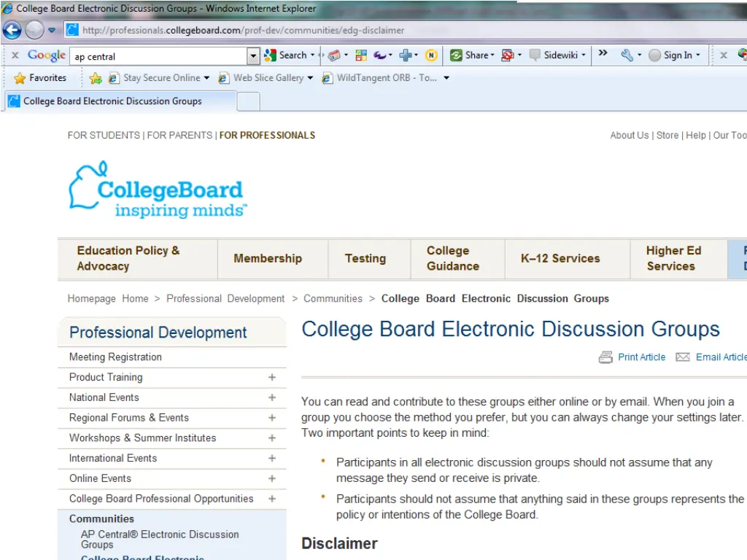The image size is (747, 560).
Task: Click the browser Forward arrow button
Action: click(34, 31)
